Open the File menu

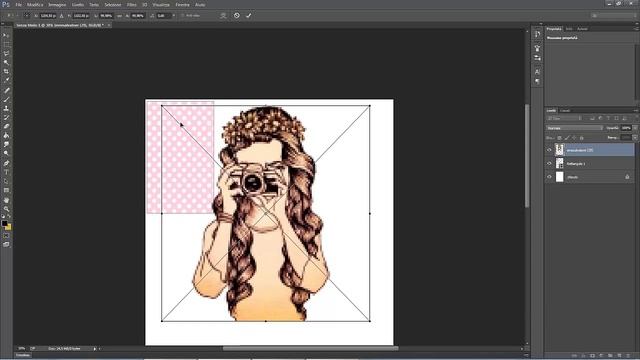(x=18, y=4)
